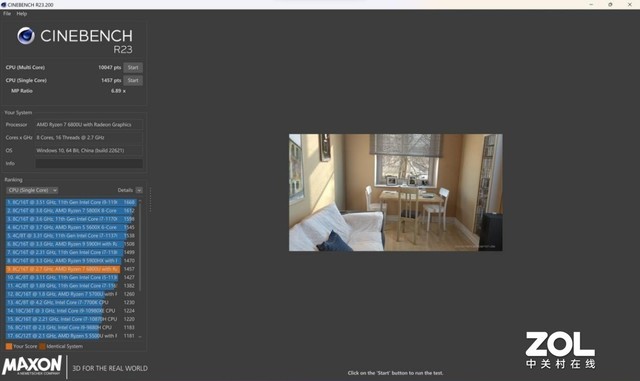The width and height of the screenshot is (640, 381).
Task: Click the Info text field
Action: coord(89,163)
